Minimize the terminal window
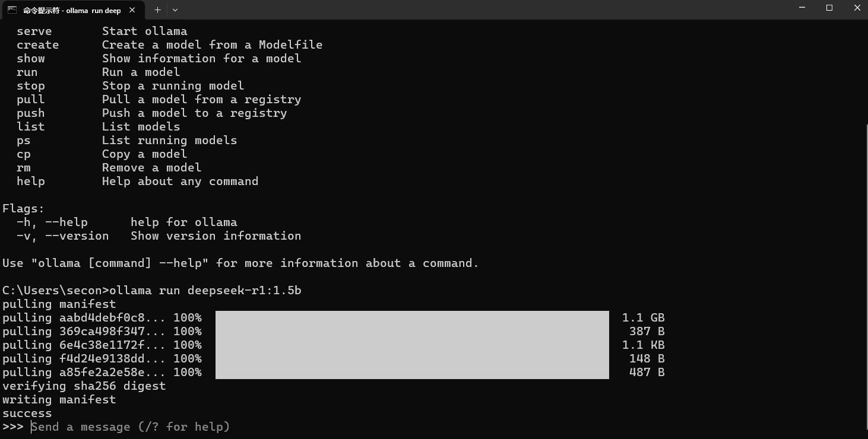 tap(802, 8)
